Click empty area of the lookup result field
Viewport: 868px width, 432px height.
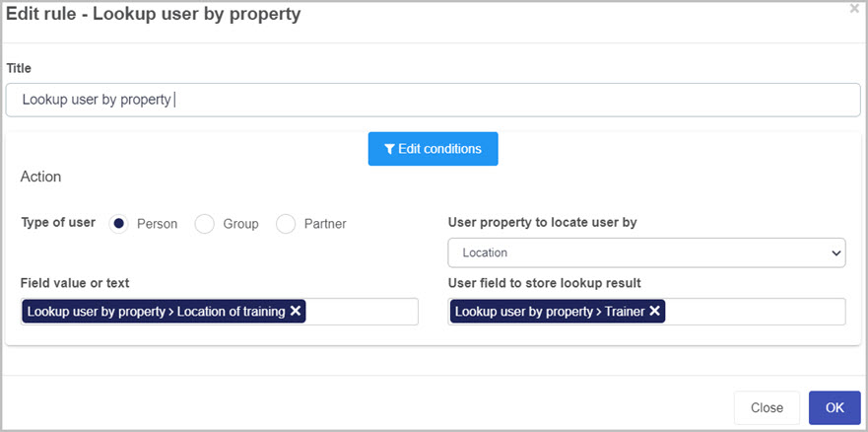[755, 312]
